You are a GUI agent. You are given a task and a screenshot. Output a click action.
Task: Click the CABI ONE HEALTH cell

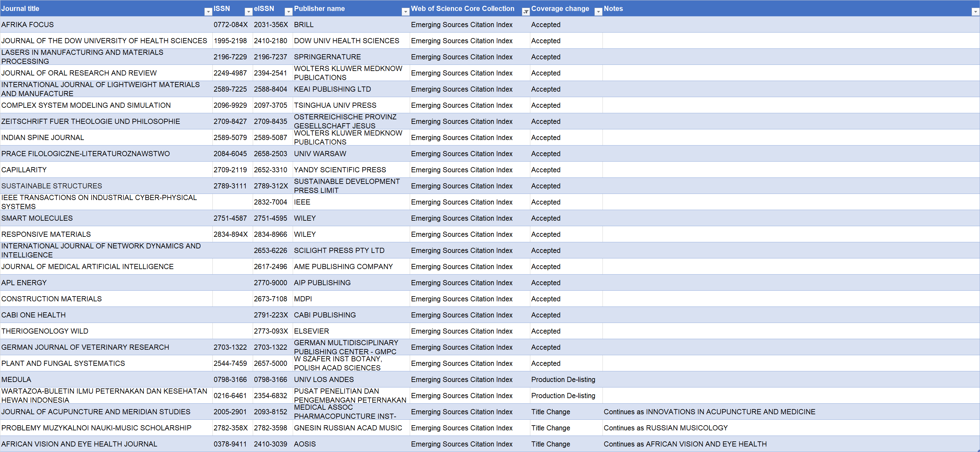[x=106, y=315]
